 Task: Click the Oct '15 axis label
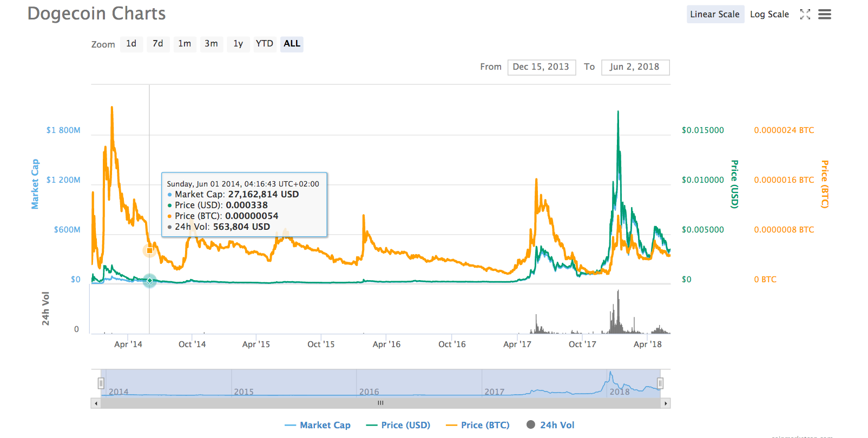point(321,344)
